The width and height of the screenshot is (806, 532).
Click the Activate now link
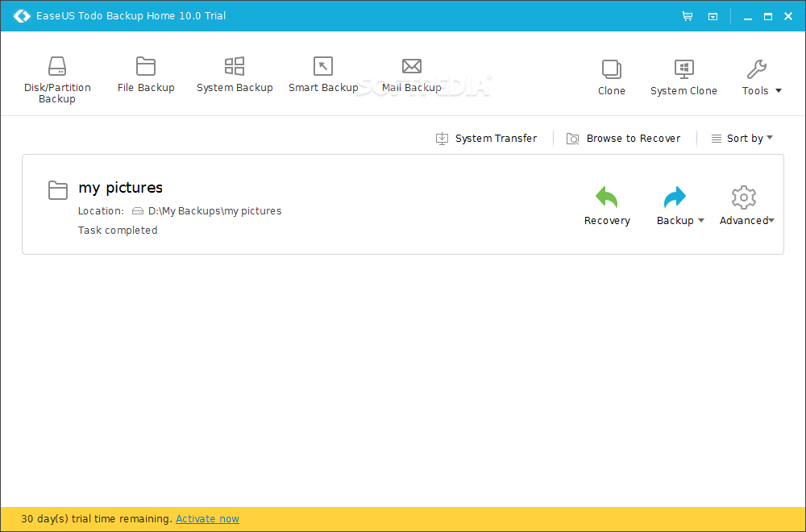[207, 518]
